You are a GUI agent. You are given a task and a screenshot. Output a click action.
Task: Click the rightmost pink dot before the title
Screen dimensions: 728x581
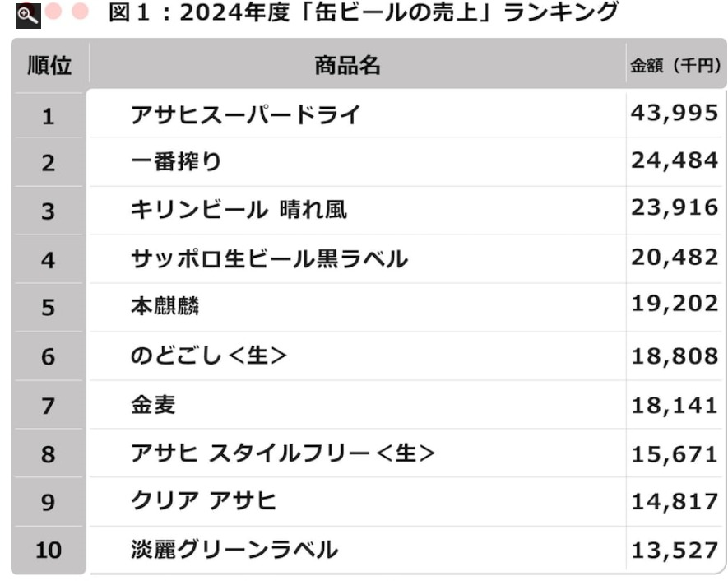click(x=80, y=12)
